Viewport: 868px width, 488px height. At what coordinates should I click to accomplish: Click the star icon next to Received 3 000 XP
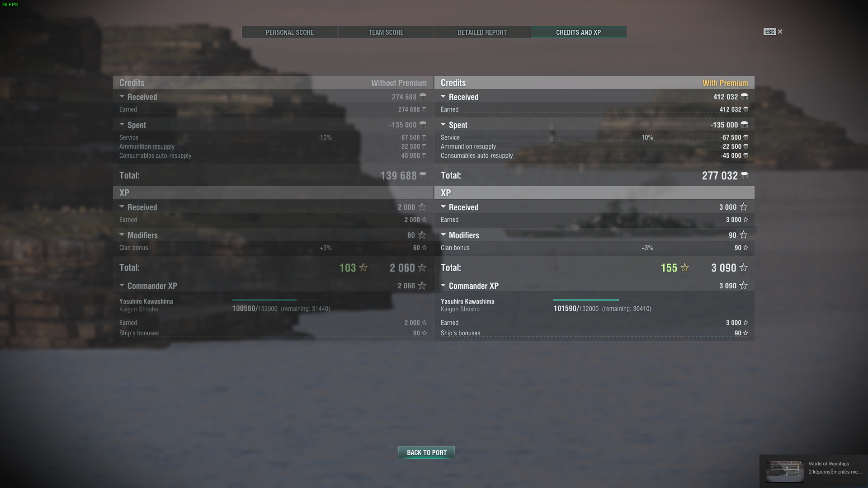point(743,207)
